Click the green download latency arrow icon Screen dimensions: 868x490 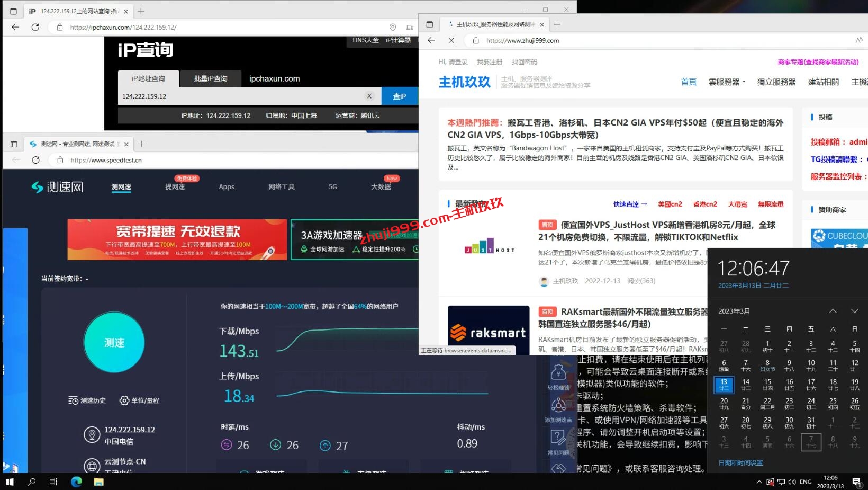click(276, 445)
